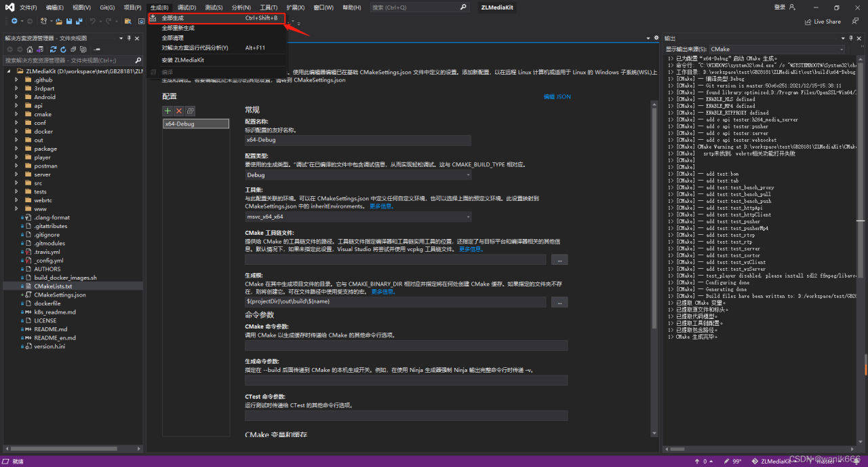Screen dimensions: 868x467
Task: Click the CMake command arguments input field
Action: (x=406, y=345)
